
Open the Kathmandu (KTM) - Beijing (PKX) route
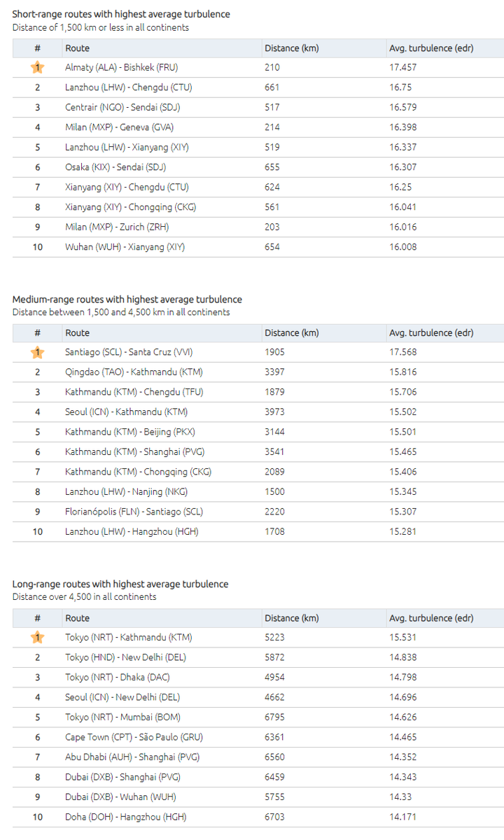(x=130, y=432)
